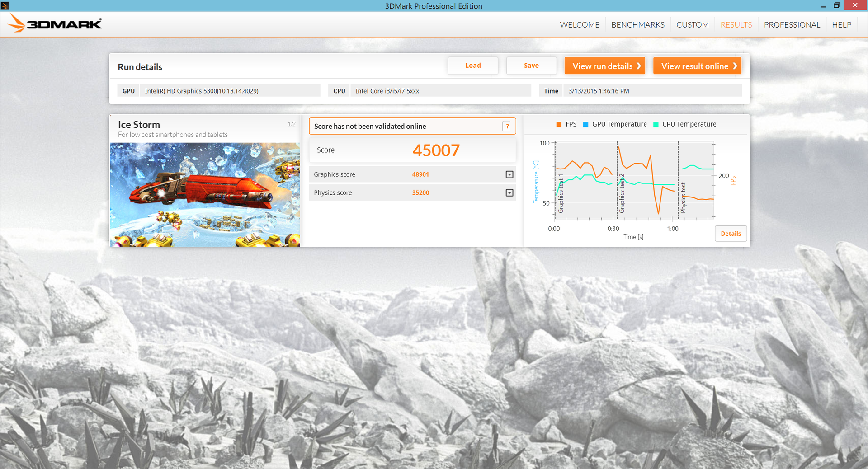Image resolution: width=868 pixels, height=469 pixels.
Task: Click the chart Details button
Action: tap(731, 234)
